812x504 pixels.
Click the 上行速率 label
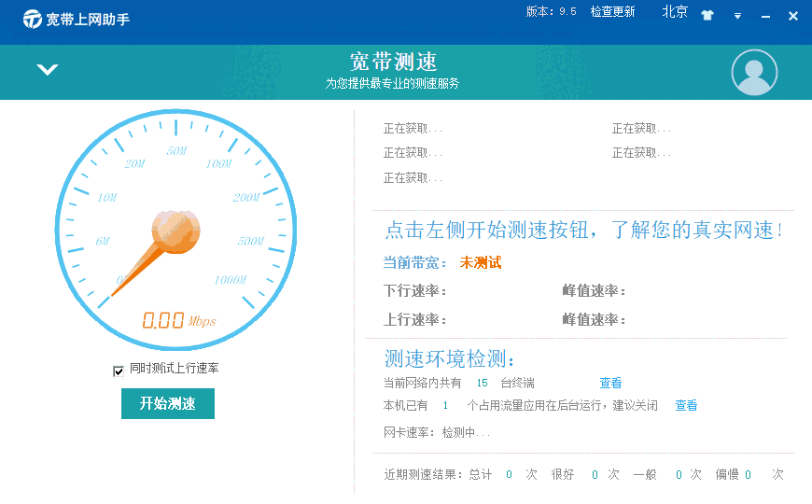pyautogui.click(x=414, y=319)
